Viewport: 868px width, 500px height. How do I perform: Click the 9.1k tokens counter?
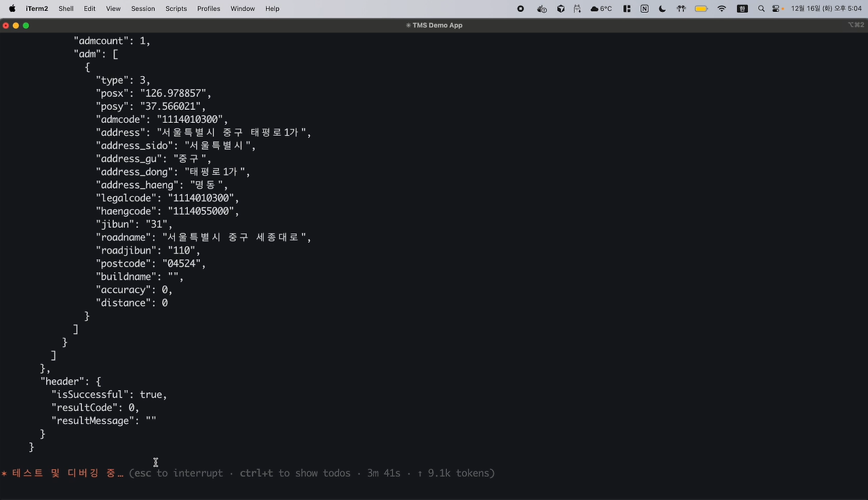(458, 474)
